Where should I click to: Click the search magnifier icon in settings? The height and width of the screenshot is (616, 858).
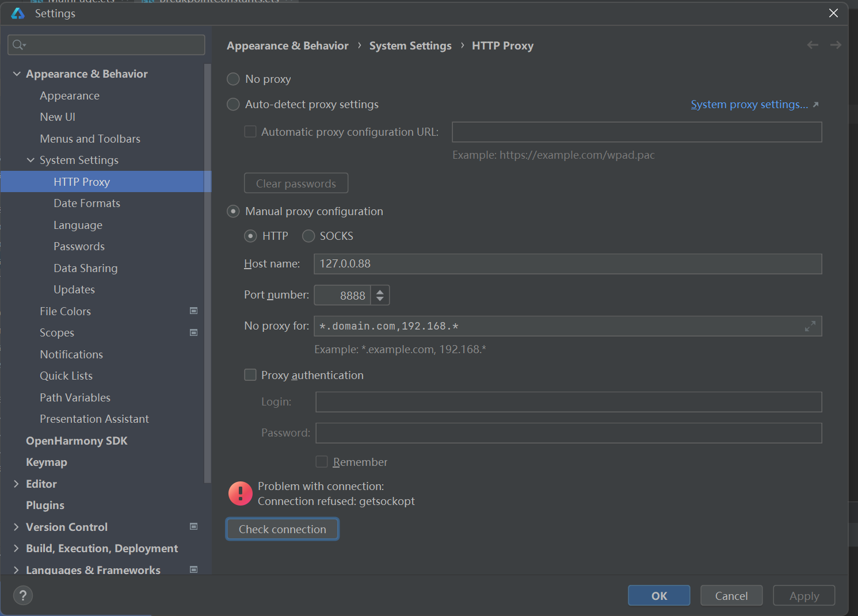point(18,45)
